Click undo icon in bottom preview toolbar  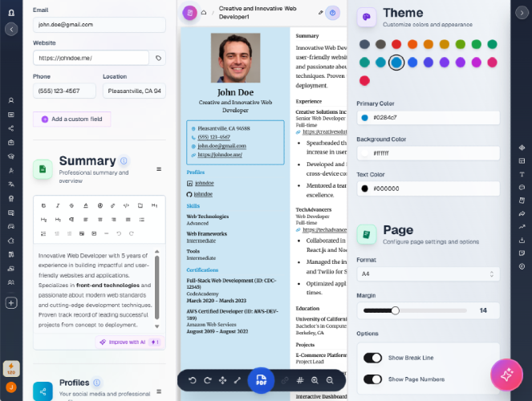coord(193,380)
